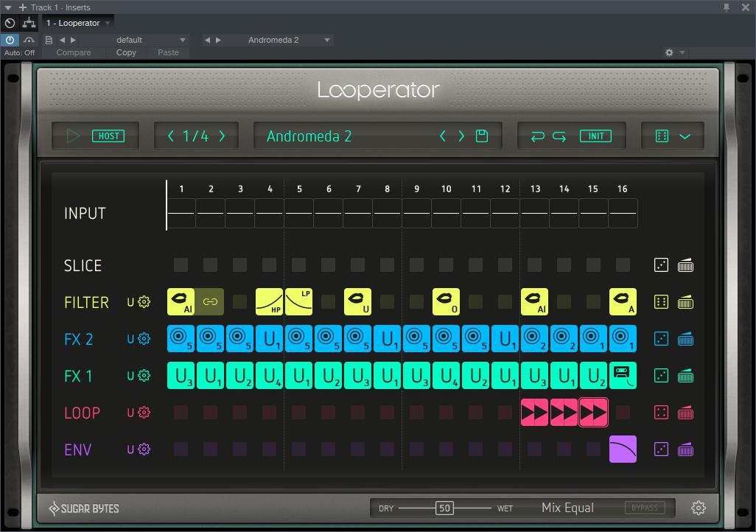Randomize the FILTER row with dice icon
The image size is (756, 532).
[x=661, y=302]
